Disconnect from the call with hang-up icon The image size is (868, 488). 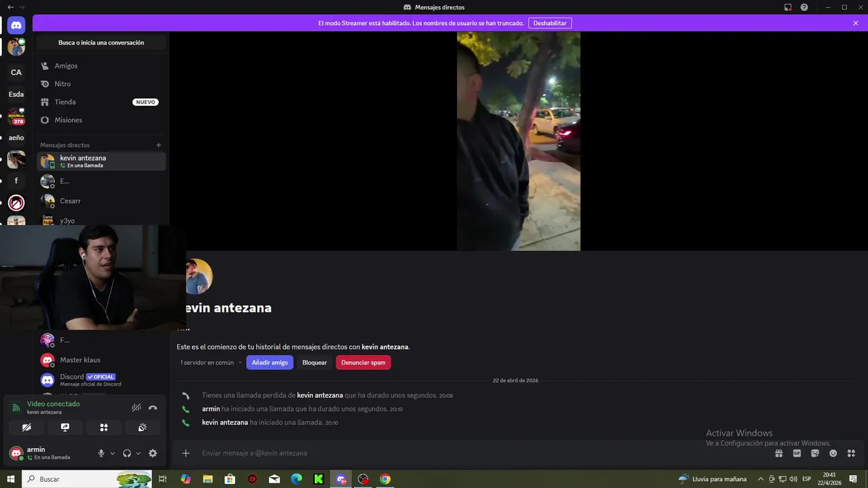pos(153,408)
